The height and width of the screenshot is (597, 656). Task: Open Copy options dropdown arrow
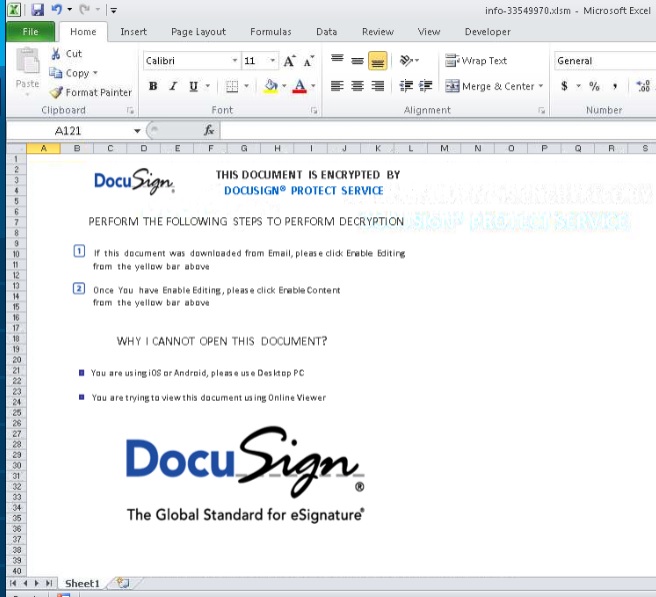[95, 73]
